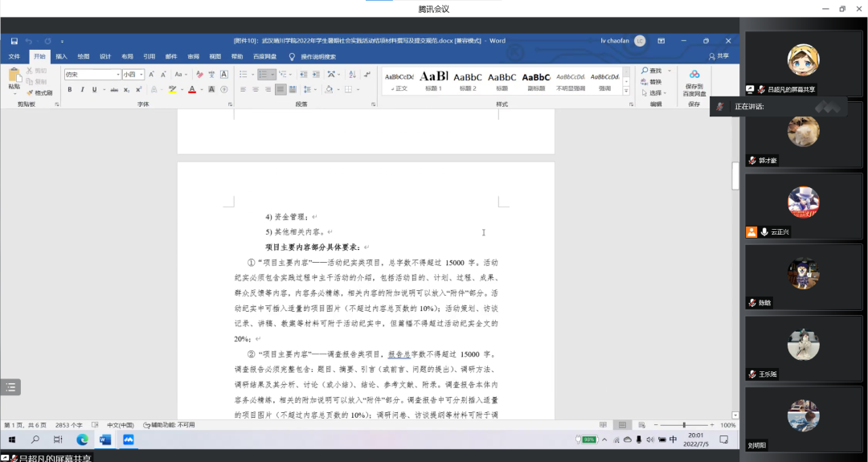Click the 共享 share button
The height and width of the screenshot is (462, 868).
tap(719, 57)
